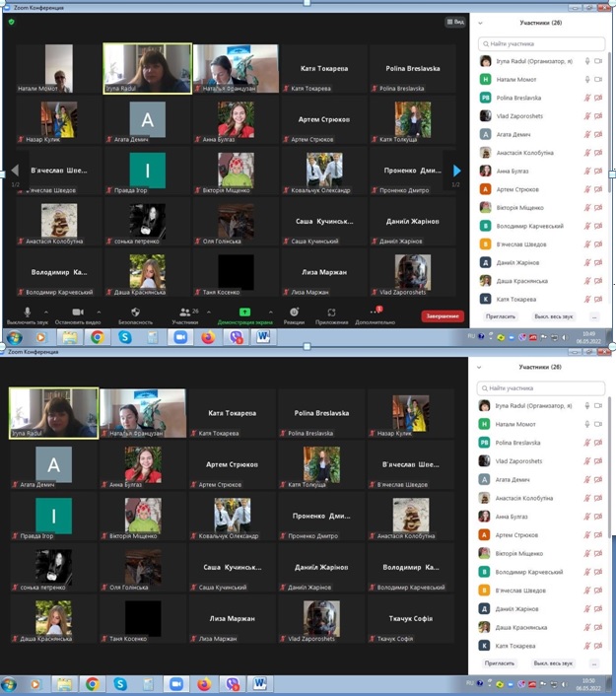616x696 pixels.
Task: Click the Остановить видео camera icon
Action: [x=74, y=313]
